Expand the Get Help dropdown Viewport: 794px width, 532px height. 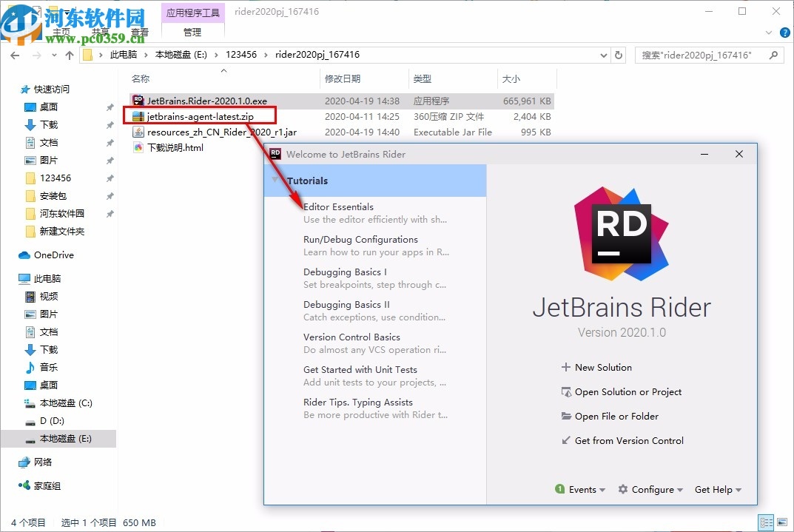click(x=717, y=489)
